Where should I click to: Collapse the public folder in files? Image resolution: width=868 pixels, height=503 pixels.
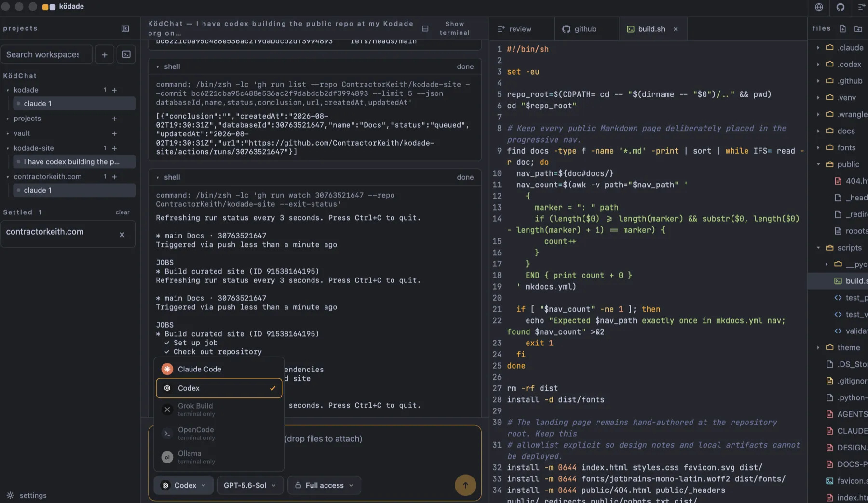(818, 164)
